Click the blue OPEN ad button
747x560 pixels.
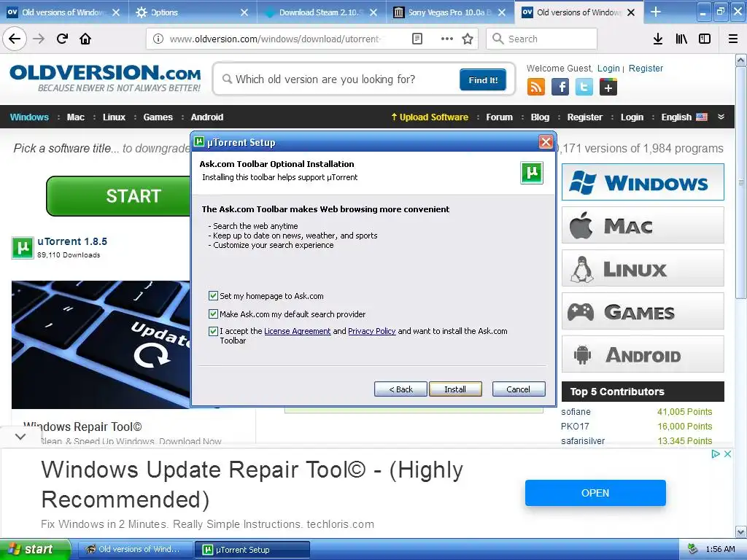tap(595, 493)
